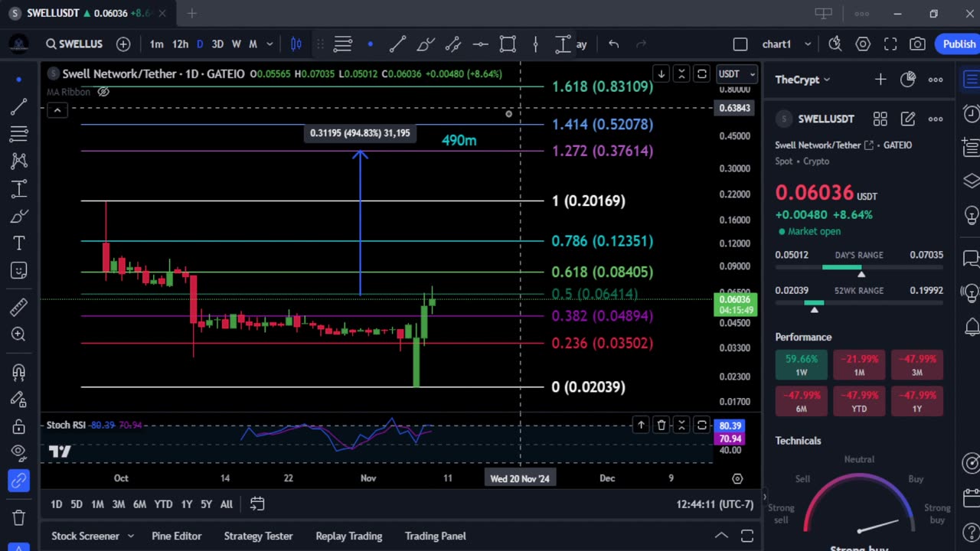
Task: Select the rectangle shape tool in top toolbar
Action: [x=508, y=44]
